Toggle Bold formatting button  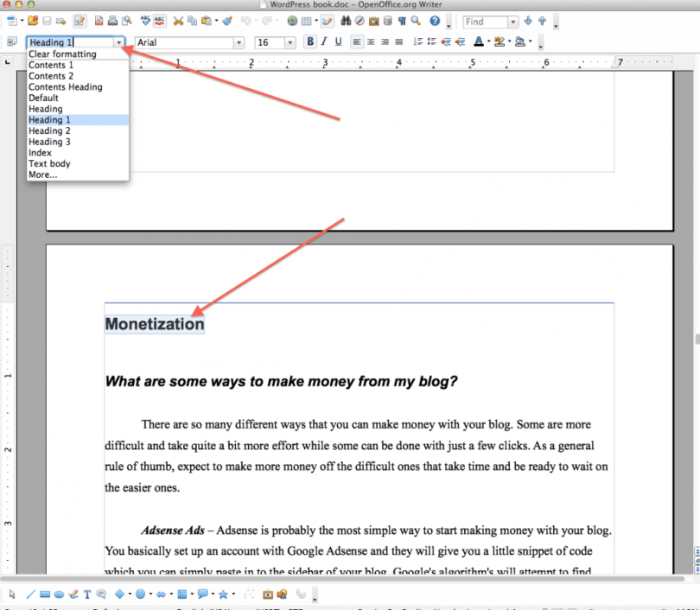(310, 42)
